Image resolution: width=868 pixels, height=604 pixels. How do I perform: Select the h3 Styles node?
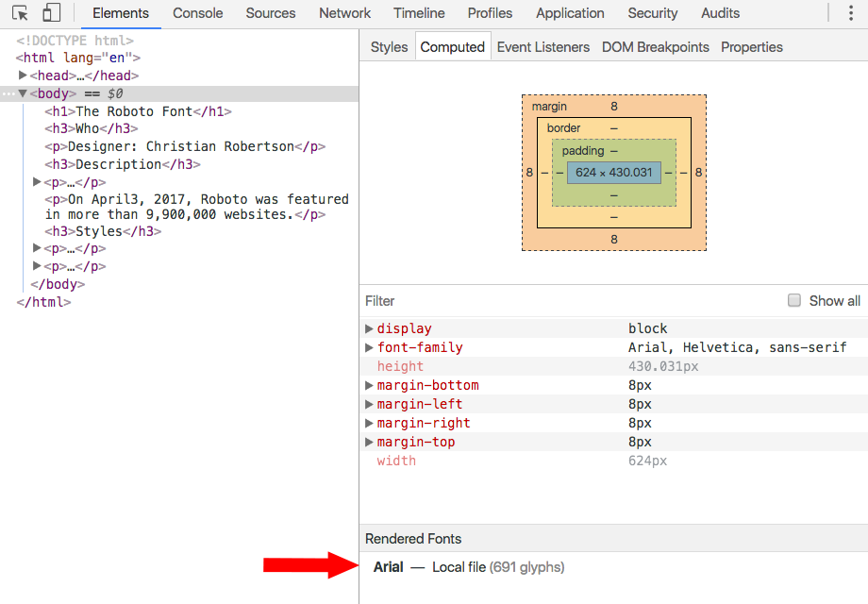[103, 231]
